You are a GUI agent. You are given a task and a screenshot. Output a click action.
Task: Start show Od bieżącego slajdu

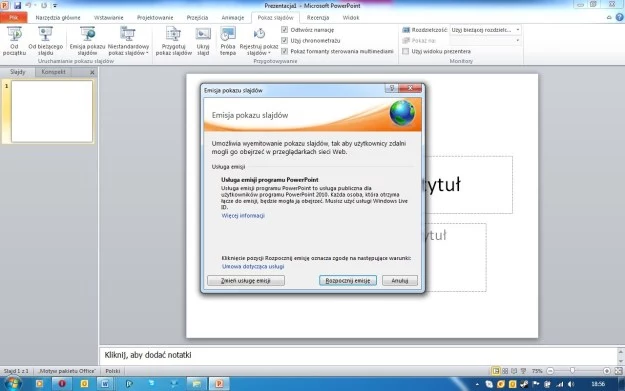pyautogui.click(x=45, y=41)
